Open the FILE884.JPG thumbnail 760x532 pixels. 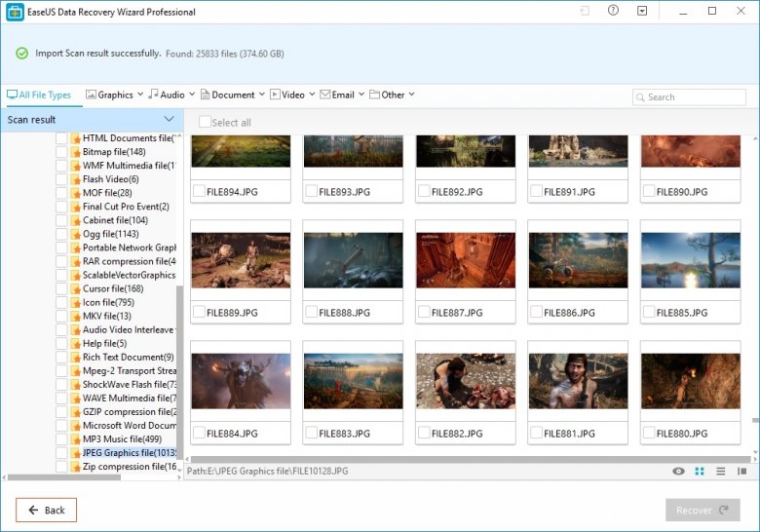(241, 381)
